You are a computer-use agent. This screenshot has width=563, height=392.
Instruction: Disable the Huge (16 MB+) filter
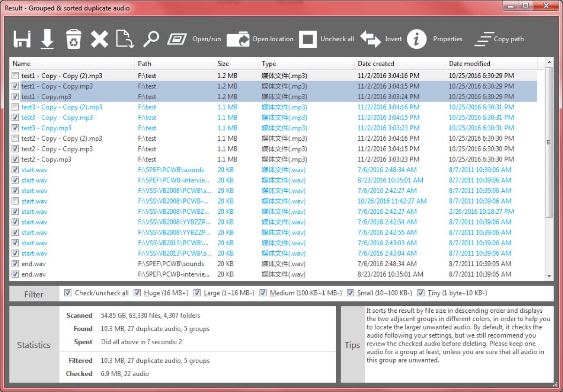[137, 293]
